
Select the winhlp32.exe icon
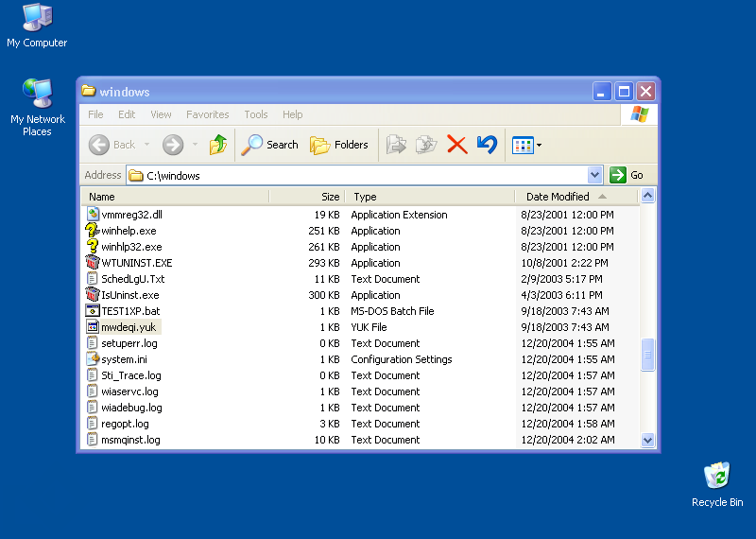pyautogui.click(x=93, y=247)
